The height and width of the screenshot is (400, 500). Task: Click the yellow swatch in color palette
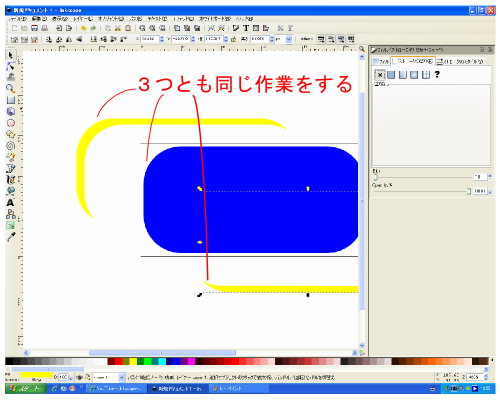[x=133, y=361]
